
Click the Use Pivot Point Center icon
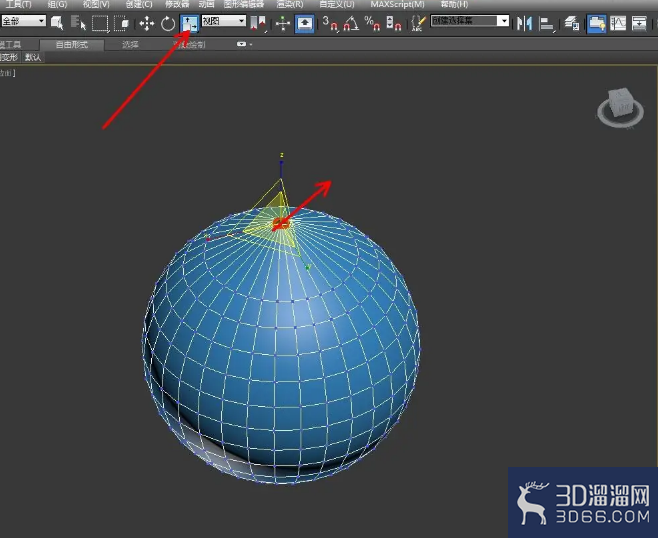tap(258, 24)
